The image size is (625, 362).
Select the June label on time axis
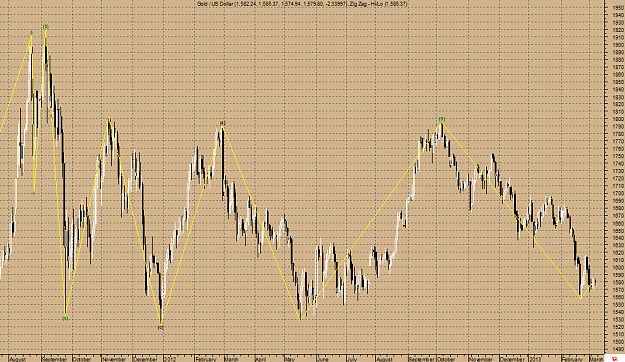pos(322,359)
